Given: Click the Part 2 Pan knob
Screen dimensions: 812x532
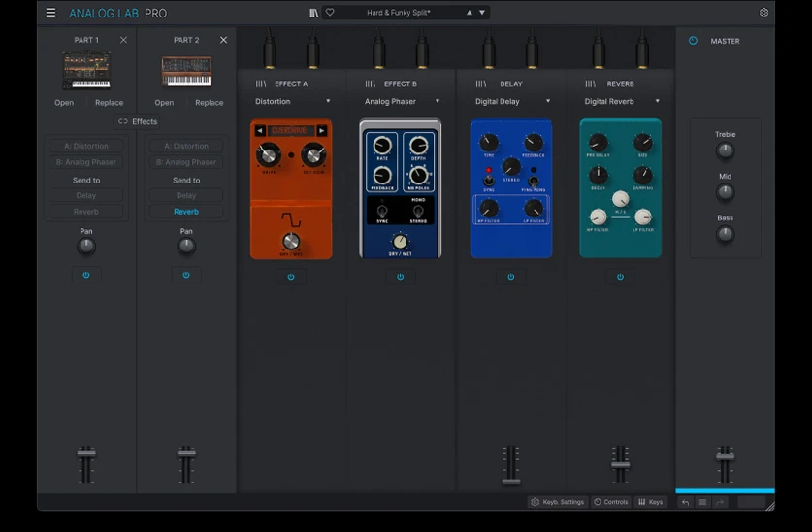Looking at the screenshot, I should pyautogui.click(x=186, y=247).
